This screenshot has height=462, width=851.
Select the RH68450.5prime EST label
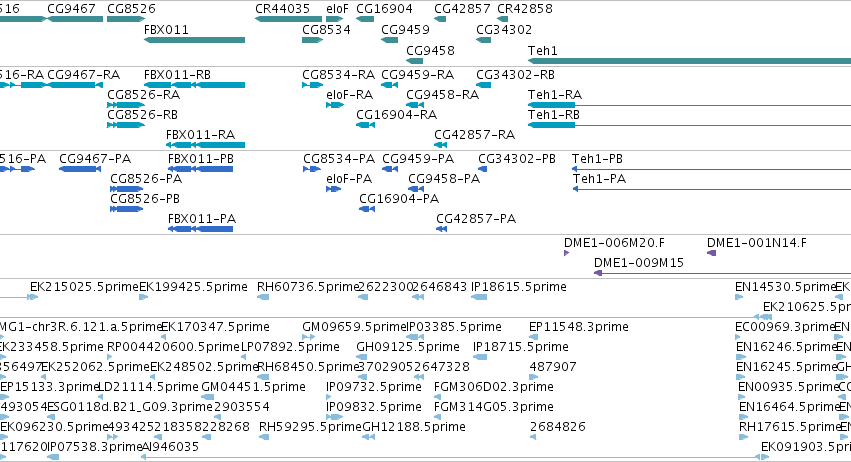coord(308,368)
